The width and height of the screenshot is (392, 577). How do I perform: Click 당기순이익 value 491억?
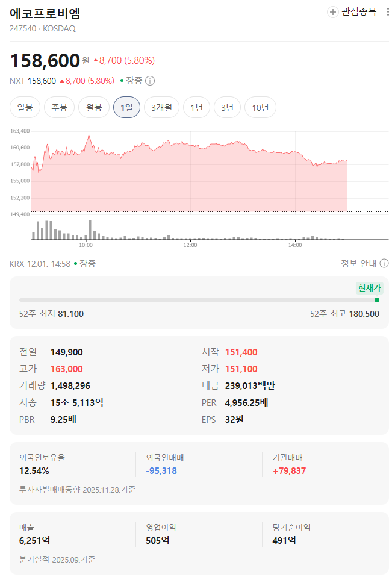tap(284, 541)
